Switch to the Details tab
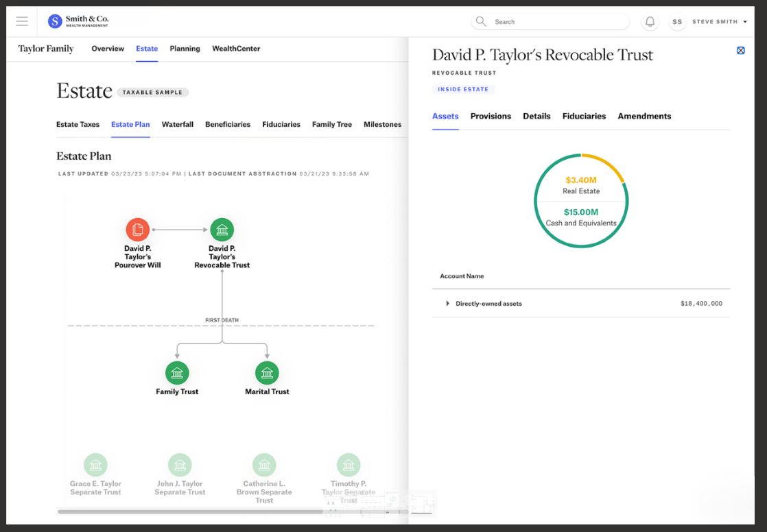 (x=536, y=116)
